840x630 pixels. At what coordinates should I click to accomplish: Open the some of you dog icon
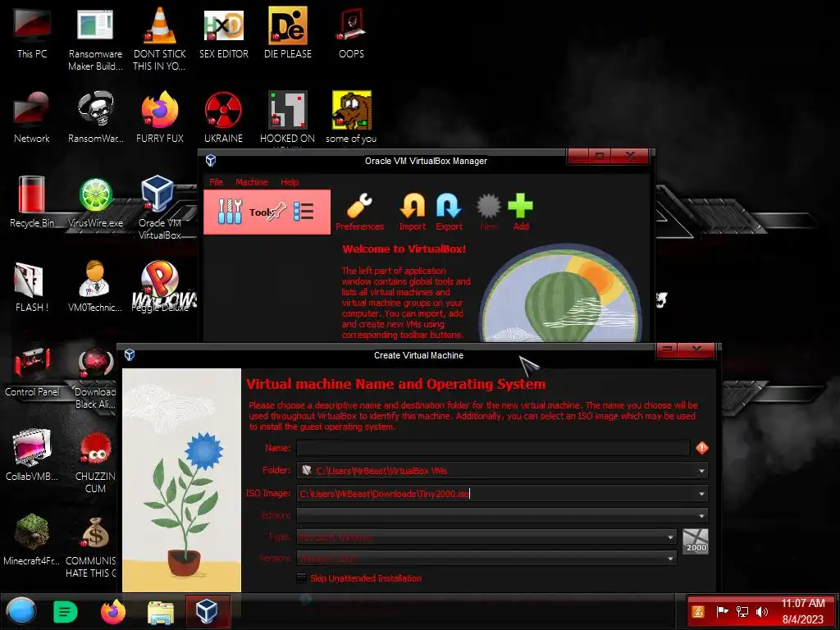[x=351, y=118]
